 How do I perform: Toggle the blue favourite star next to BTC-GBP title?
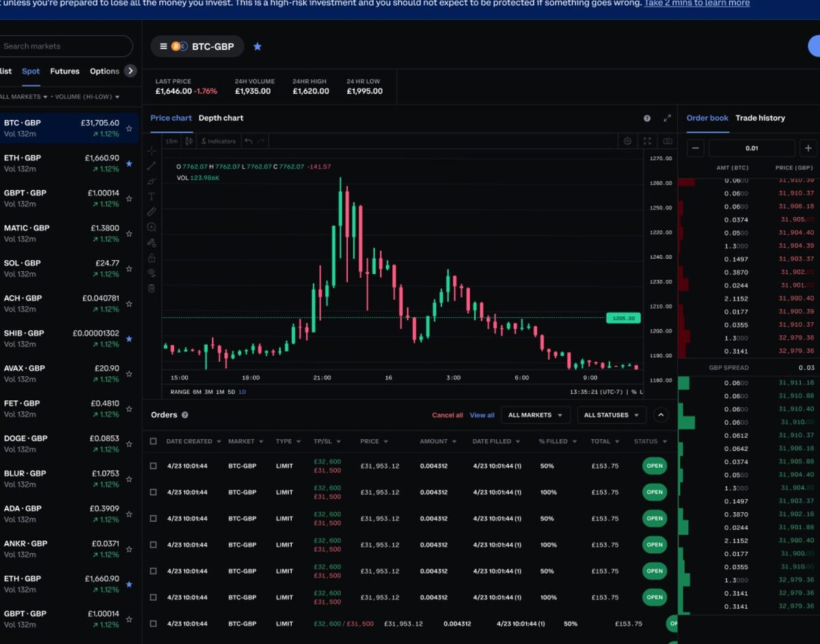click(258, 46)
